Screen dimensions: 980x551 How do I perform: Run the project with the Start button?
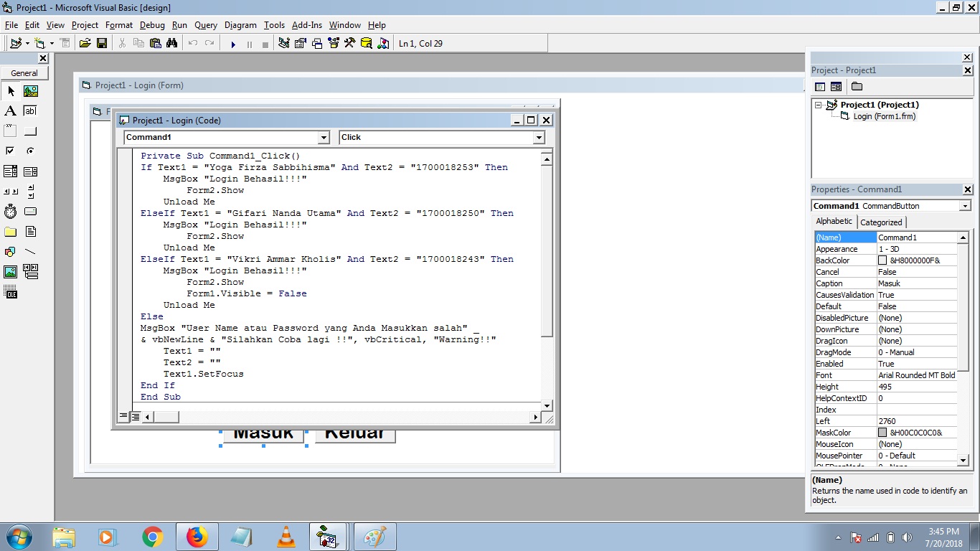(233, 44)
